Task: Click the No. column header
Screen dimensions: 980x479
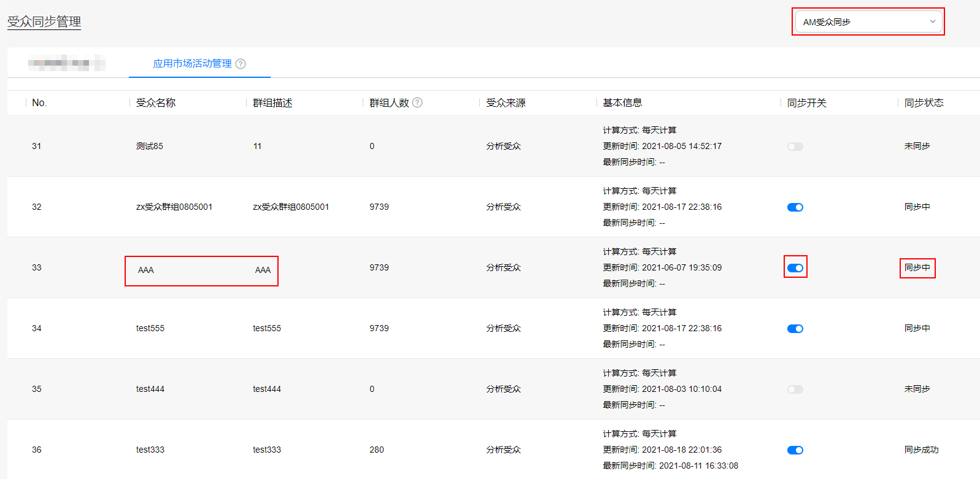Action: 39,102
